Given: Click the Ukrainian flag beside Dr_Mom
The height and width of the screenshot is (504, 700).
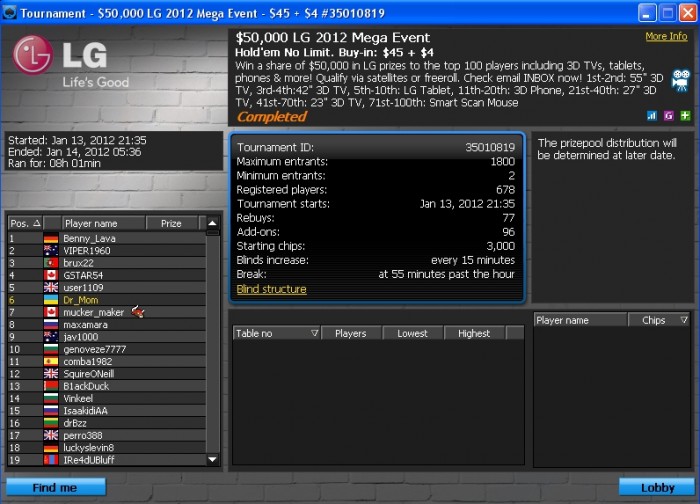Looking at the screenshot, I should (x=51, y=300).
